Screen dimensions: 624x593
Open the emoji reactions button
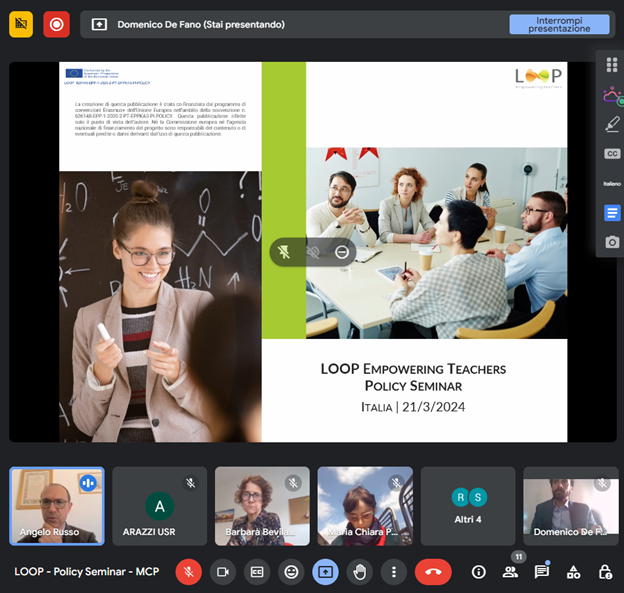(x=291, y=572)
